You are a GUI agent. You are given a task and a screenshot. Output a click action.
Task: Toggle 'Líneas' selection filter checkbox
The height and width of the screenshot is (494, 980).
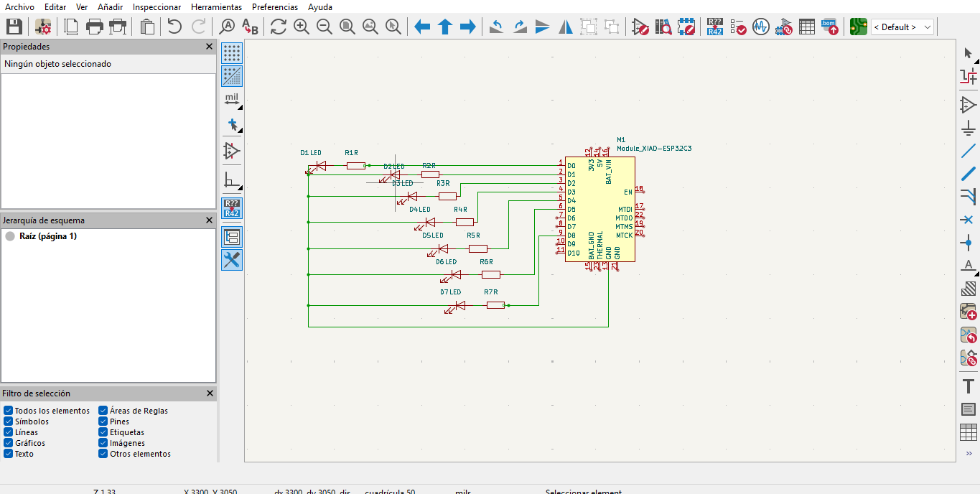point(8,432)
